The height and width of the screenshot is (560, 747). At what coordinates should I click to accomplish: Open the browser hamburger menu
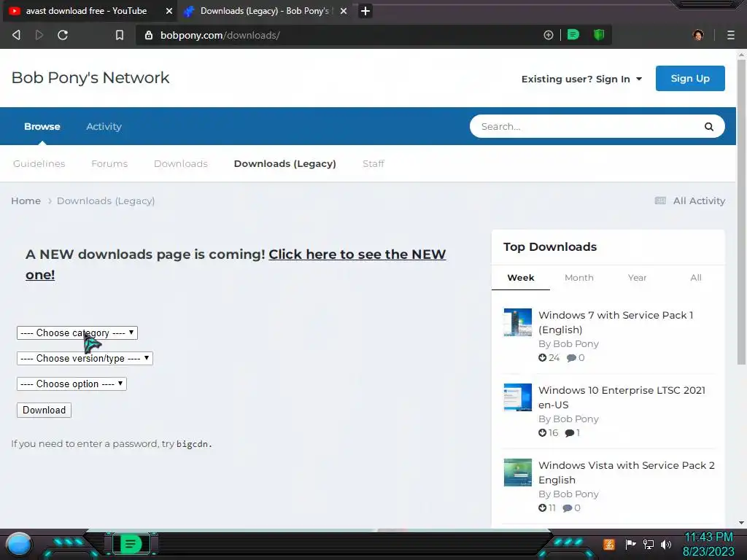click(731, 35)
